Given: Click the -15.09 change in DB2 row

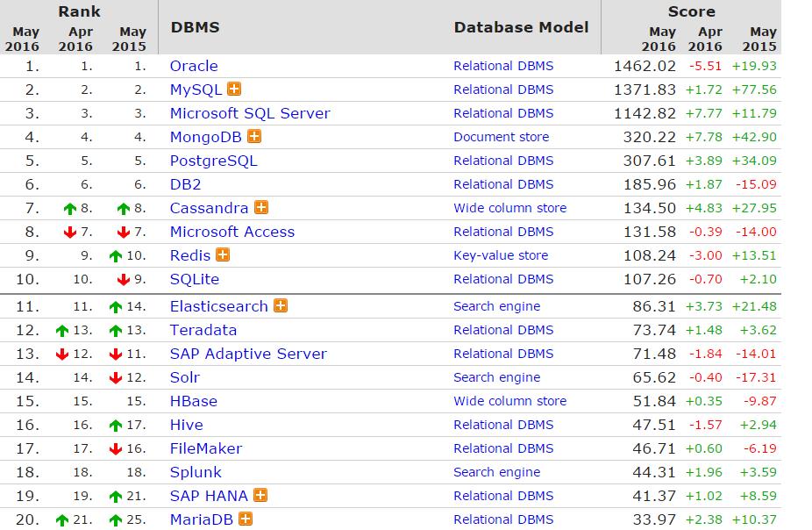Looking at the screenshot, I should [x=756, y=184].
